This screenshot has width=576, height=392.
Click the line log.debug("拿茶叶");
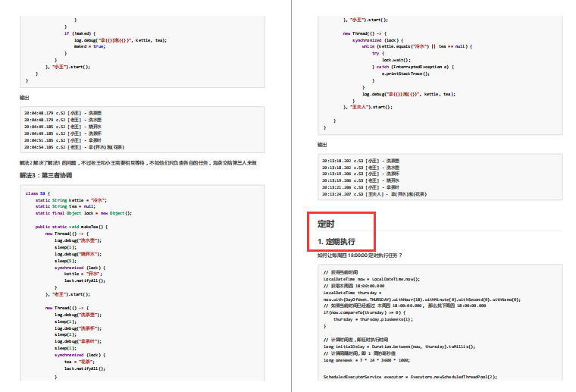click(x=78, y=341)
